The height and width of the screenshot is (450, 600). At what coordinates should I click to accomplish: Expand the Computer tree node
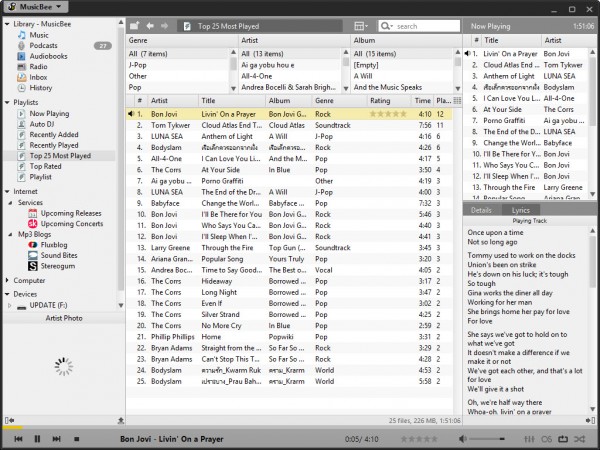tap(6, 281)
